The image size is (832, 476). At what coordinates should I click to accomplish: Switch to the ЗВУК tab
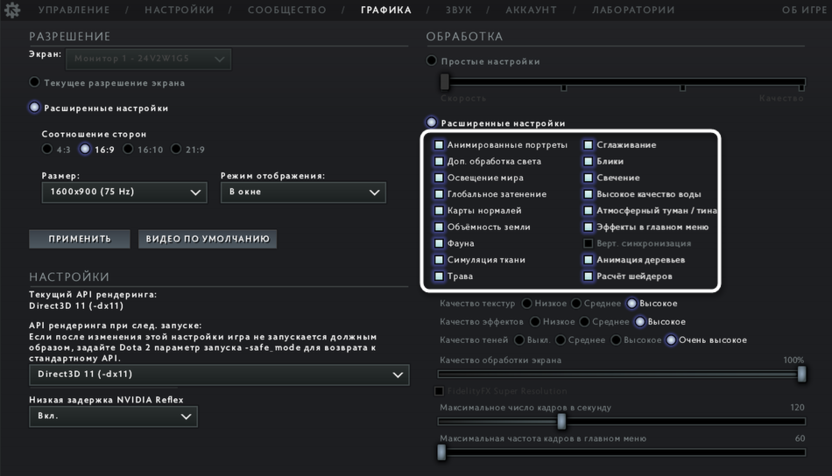458,10
